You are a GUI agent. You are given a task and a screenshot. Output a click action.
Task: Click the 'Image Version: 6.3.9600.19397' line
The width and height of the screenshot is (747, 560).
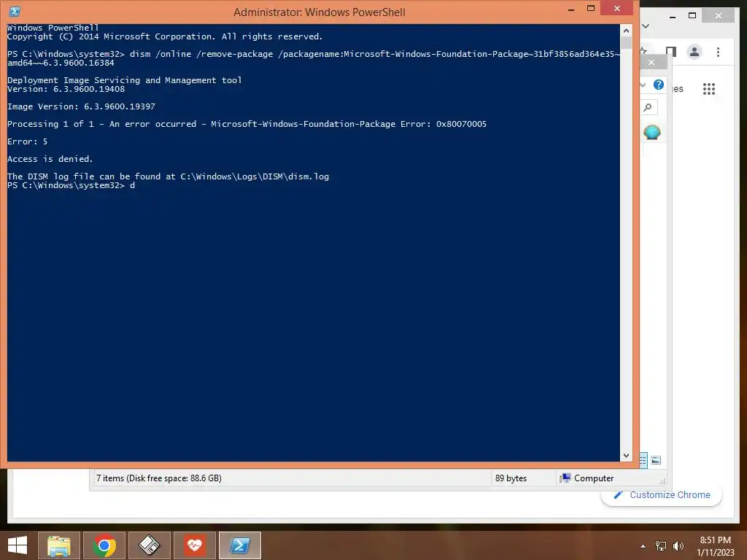81,106
